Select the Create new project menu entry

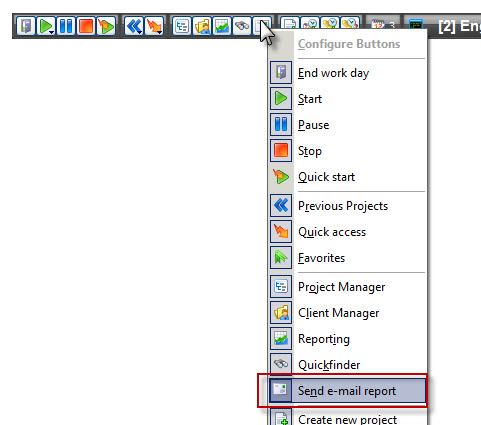click(347, 418)
